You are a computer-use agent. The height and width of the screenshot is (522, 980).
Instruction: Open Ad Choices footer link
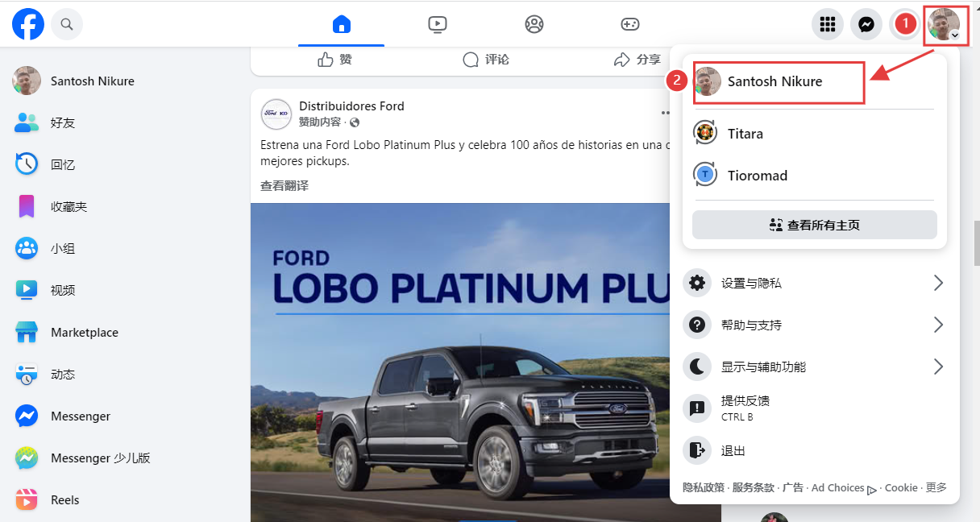(843, 488)
